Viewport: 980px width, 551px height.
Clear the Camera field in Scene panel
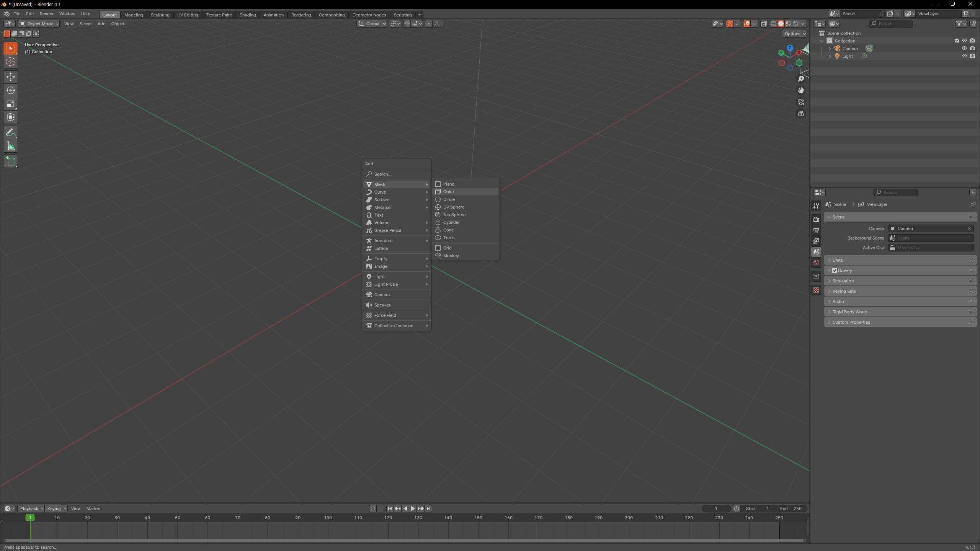click(969, 228)
